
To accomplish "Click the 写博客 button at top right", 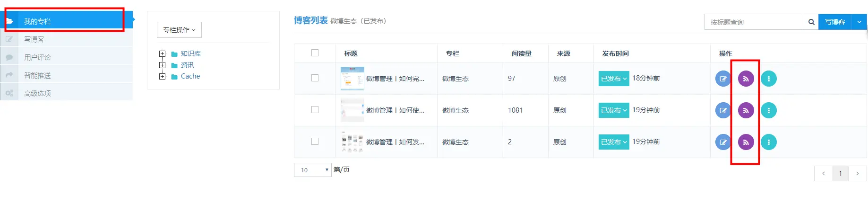I will pos(834,22).
